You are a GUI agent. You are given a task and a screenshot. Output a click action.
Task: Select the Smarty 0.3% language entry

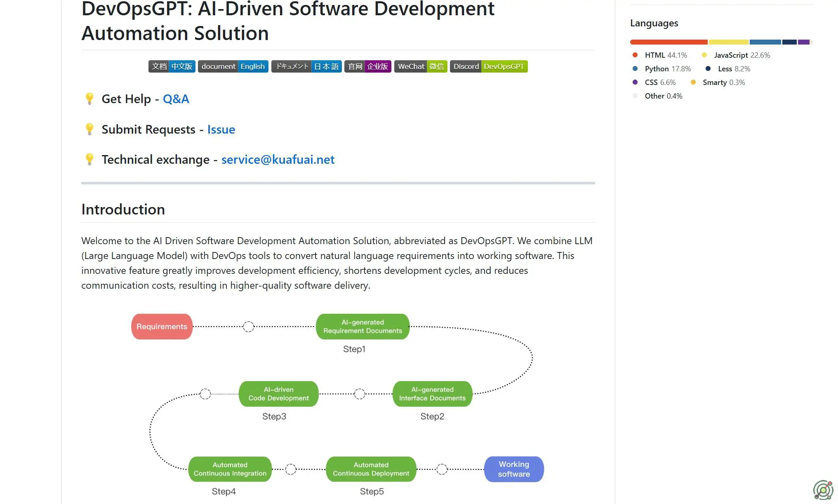(x=718, y=82)
